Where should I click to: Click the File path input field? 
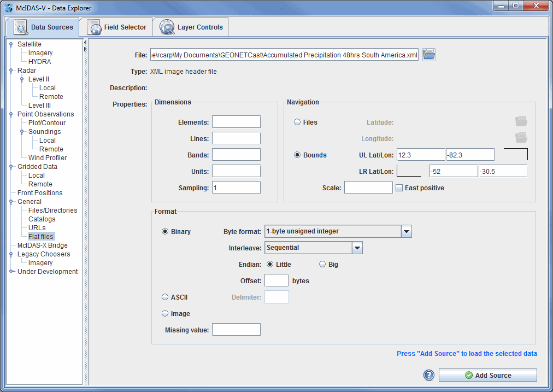[284, 55]
